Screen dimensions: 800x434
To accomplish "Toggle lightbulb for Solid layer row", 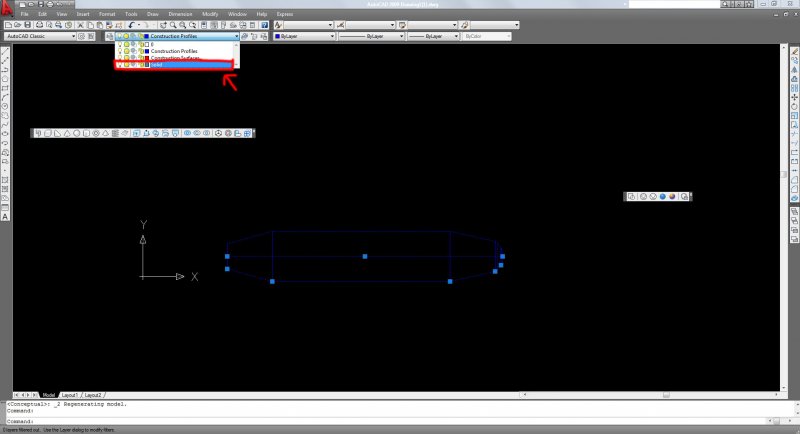I will pyautogui.click(x=119, y=65).
